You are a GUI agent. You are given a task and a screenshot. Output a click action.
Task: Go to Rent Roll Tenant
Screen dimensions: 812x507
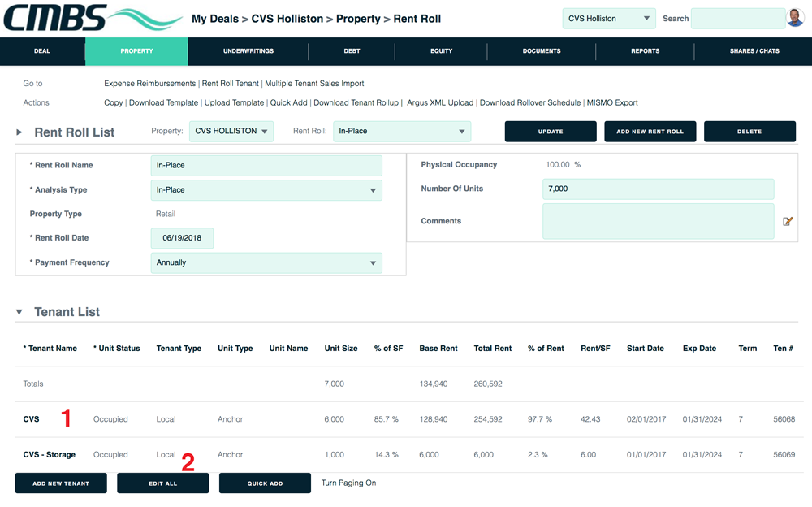point(230,84)
